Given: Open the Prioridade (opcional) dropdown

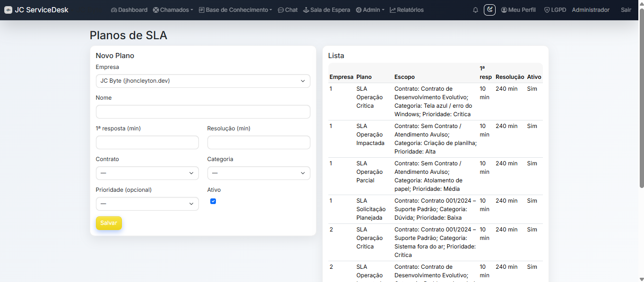Looking at the screenshot, I should point(147,204).
